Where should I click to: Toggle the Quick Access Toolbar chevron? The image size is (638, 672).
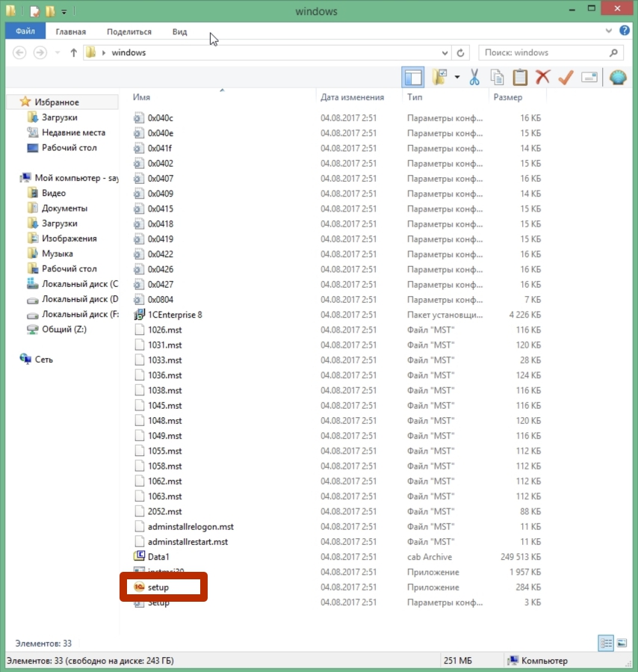pyautogui.click(x=64, y=10)
